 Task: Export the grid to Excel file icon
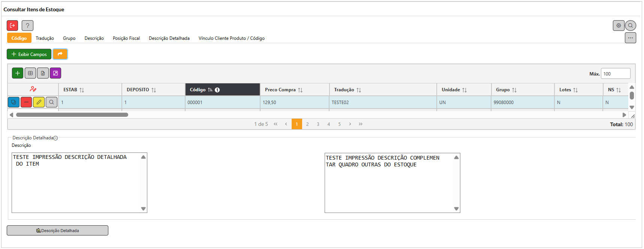click(43, 73)
